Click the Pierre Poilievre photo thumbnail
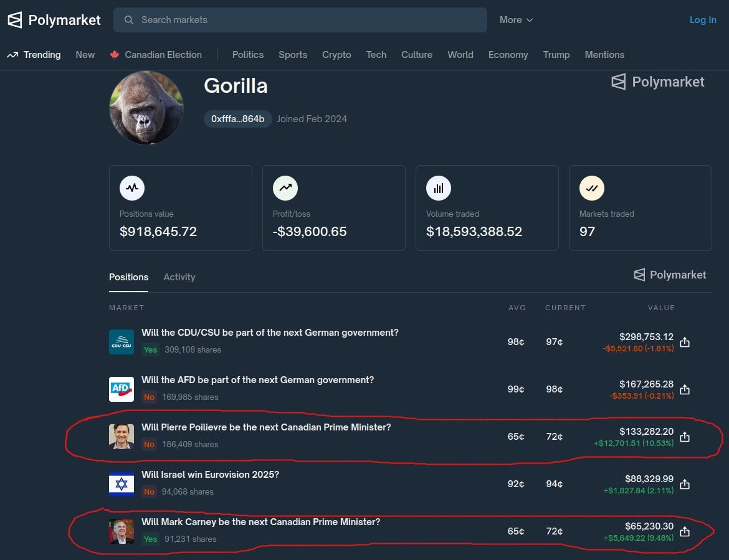Screen dimensions: 729x560 (x=121, y=437)
